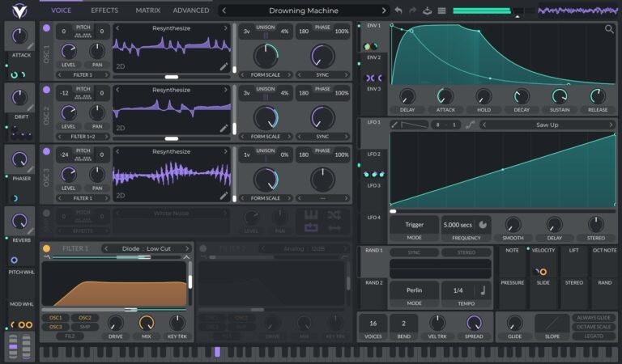Screen dimensions: 622x364
Task: Toggle OSC1 input on Filter 1
Action: [56, 318]
